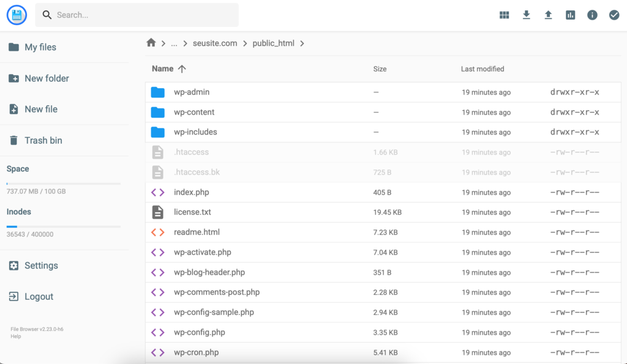Sort by Last modified column header

point(482,69)
